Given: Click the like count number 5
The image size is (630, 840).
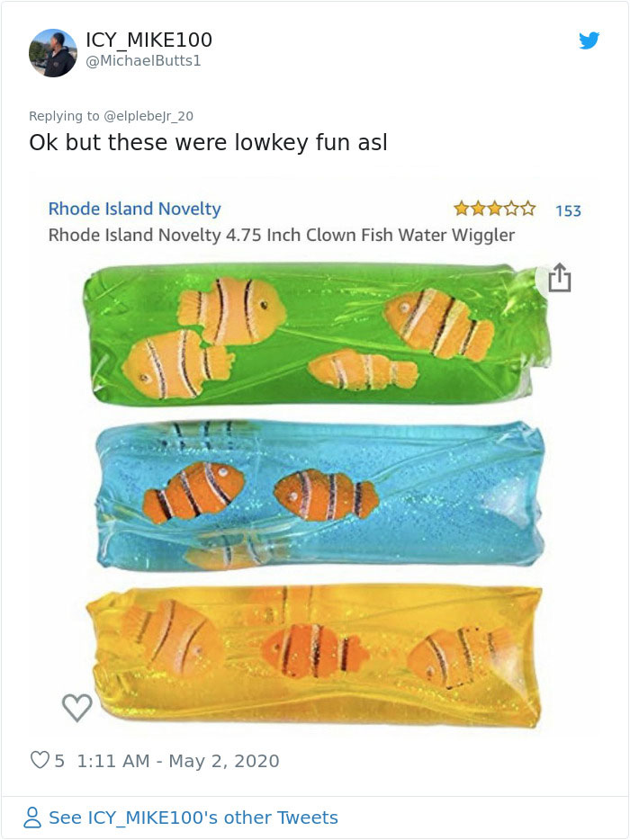Looking at the screenshot, I should tap(59, 761).
